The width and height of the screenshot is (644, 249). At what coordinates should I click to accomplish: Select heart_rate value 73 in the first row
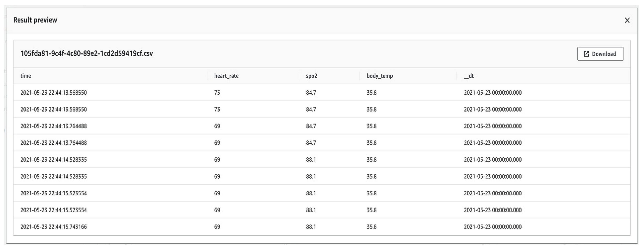[x=217, y=93]
